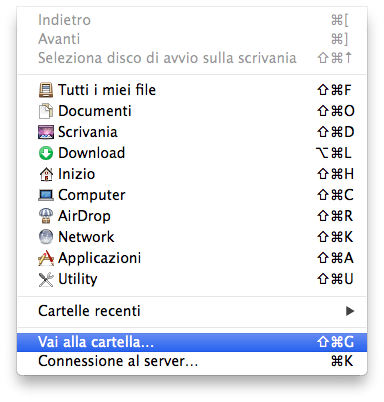Select the Indietro menu item
Screen dimensions: 384x402
click(x=192, y=20)
